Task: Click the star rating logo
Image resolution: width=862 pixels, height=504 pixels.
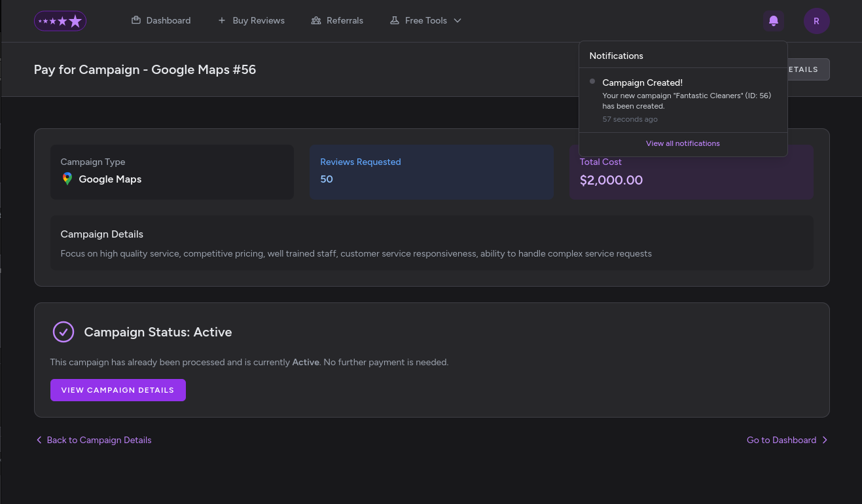Action: pos(60,20)
